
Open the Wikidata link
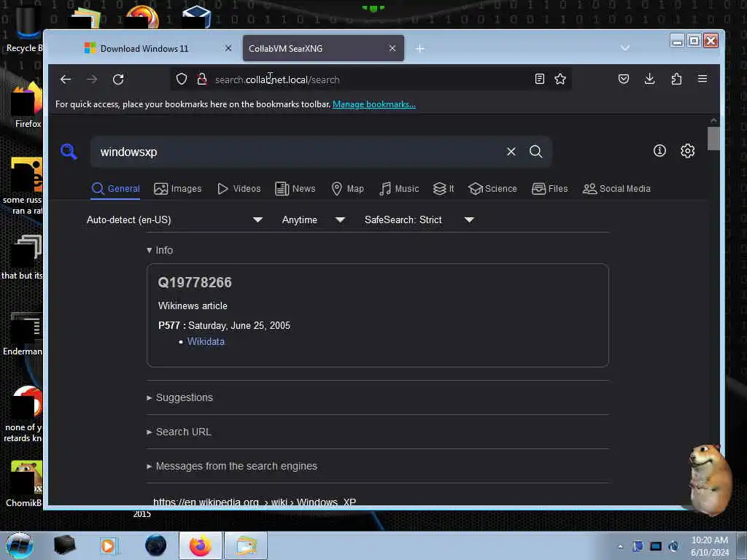[206, 341]
